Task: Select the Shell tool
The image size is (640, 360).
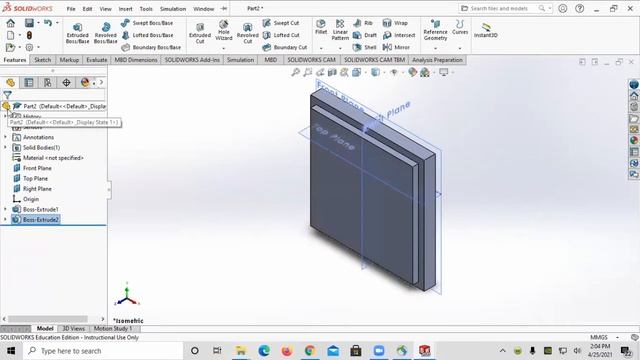Action: click(365, 47)
